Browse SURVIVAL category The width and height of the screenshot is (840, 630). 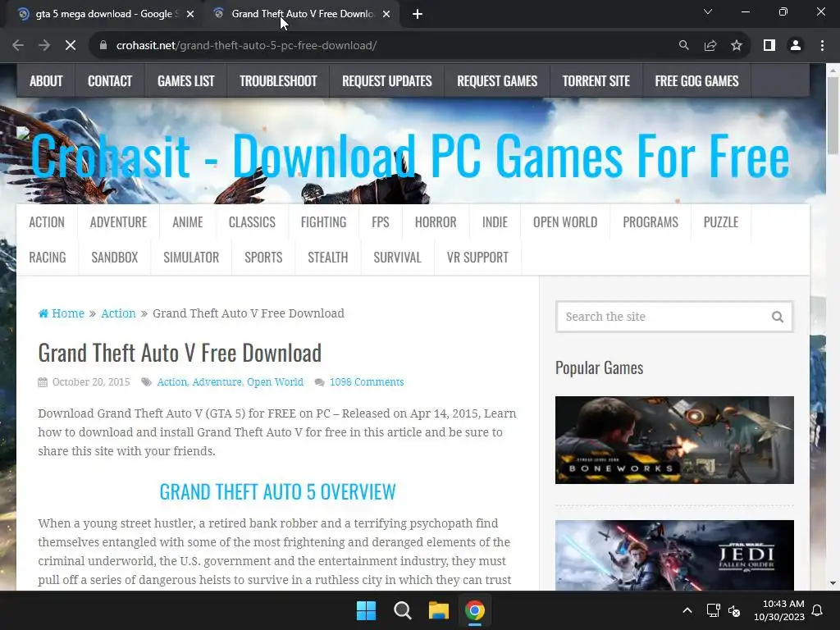click(398, 257)
